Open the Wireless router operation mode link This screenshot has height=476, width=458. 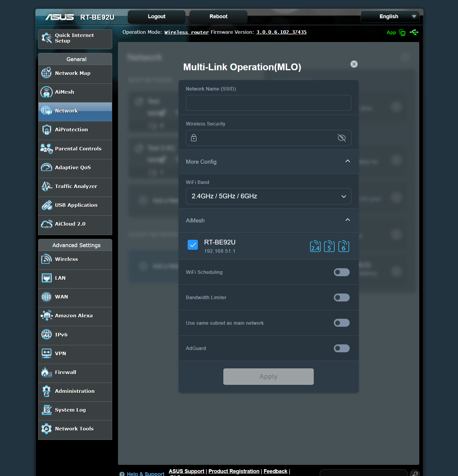coord(186,32)
